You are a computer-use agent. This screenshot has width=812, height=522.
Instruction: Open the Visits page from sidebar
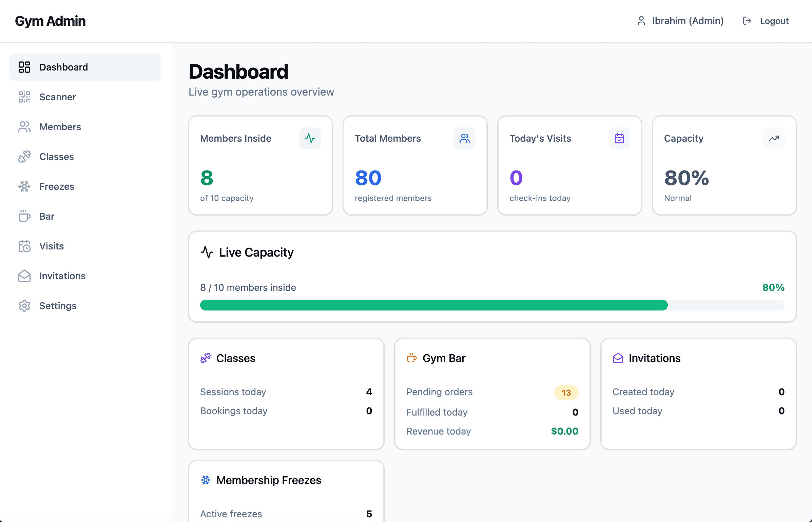(x=51, y=246)
